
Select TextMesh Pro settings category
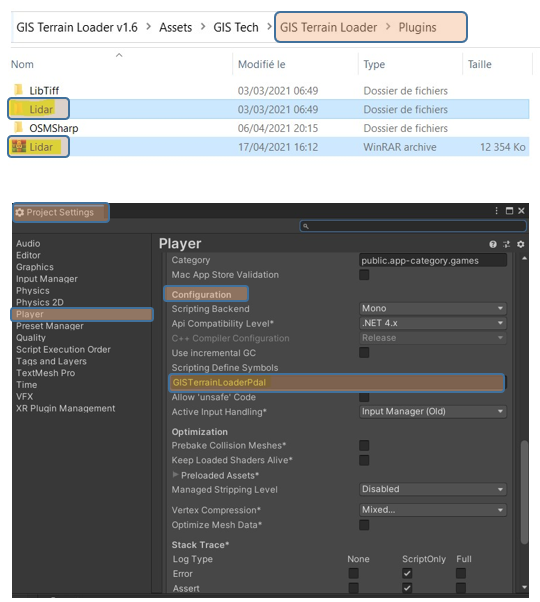(x=45, y=373)
